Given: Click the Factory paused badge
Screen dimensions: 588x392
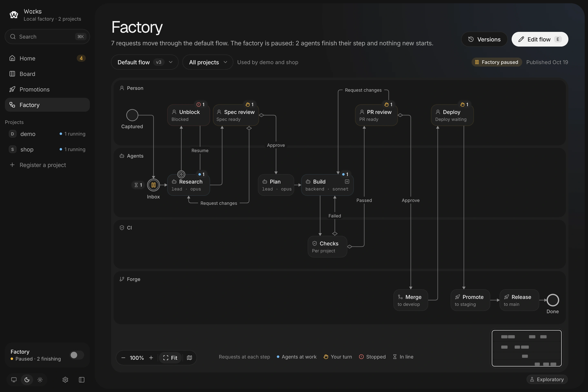Looking at the screenshot, I should [497, 62].
